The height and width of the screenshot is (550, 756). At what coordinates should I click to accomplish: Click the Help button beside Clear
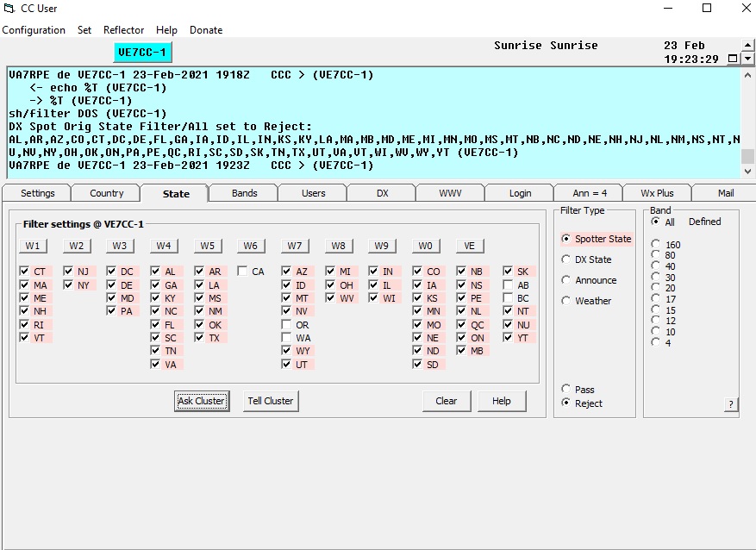502,401
